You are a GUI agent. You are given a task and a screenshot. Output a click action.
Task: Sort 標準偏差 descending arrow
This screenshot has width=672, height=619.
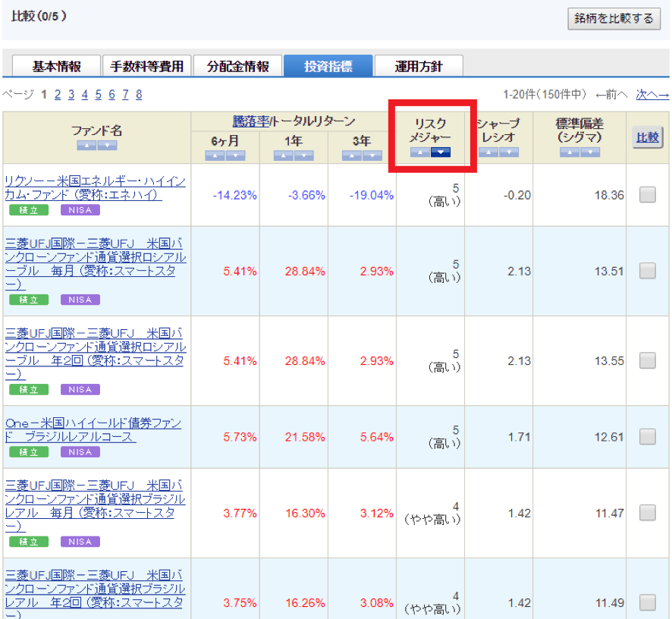pos(589,152)
